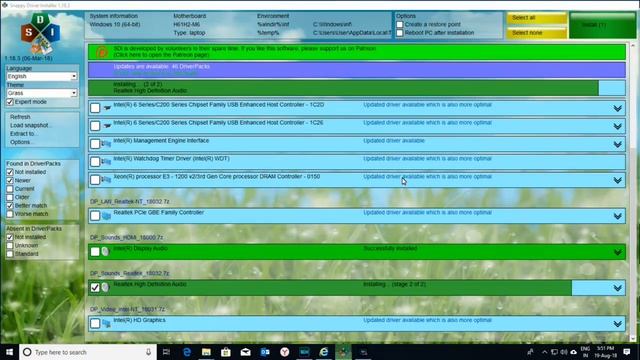Toggle Current drivers filter checkbox

click(10, 189)
